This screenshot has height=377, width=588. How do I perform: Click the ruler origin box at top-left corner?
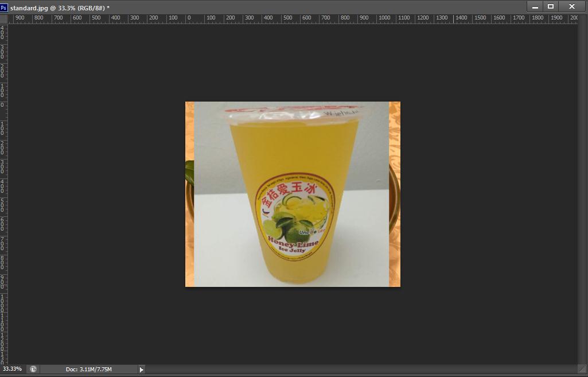3,18
